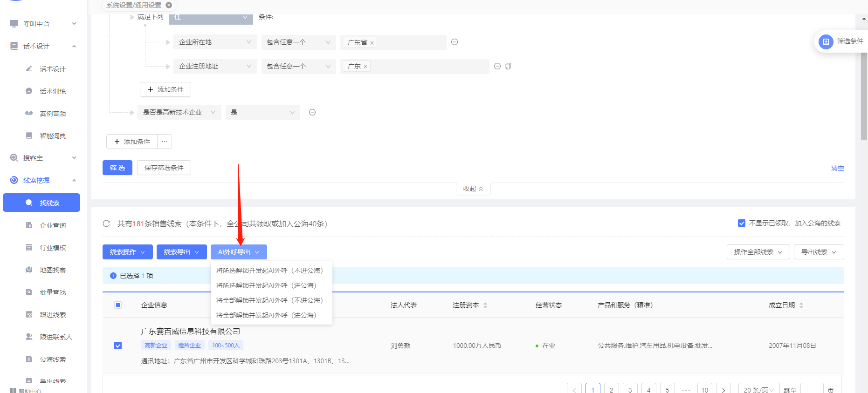Copy the 企业注册地址 condition row
The width and height of the screenshot is (868, 393).
click(x=508, y=66)
